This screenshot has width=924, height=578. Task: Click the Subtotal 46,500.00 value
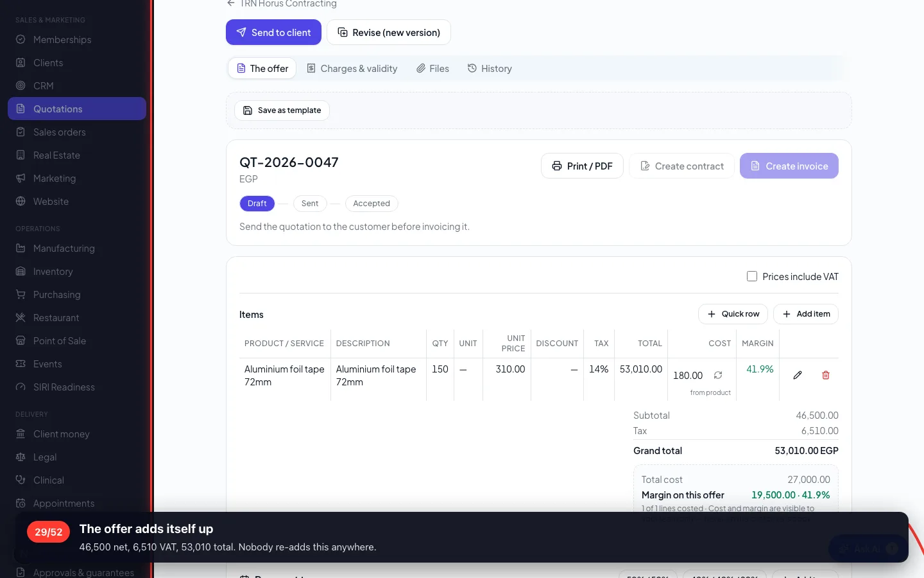coord(817,416)
